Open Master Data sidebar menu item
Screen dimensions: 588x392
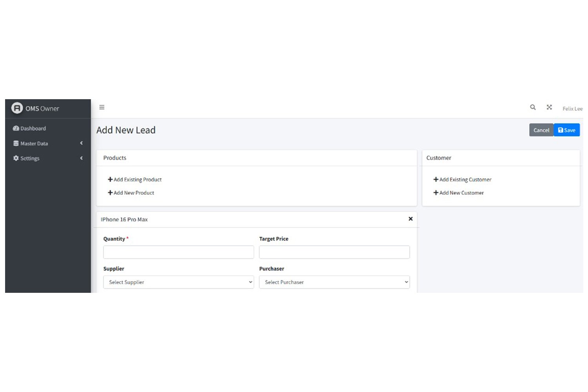point(34,143)
